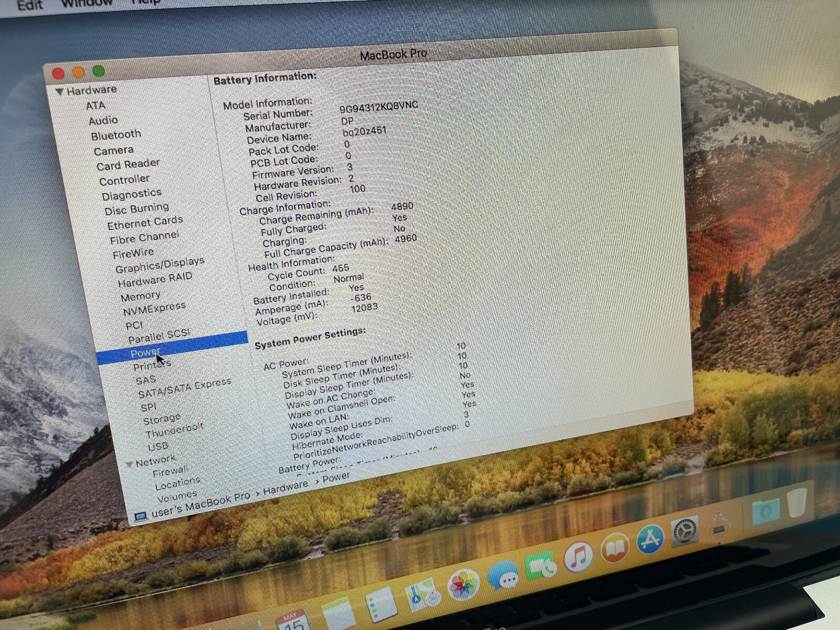
Task: Click the Cycle Count value 455
Action: pos(340,268)
